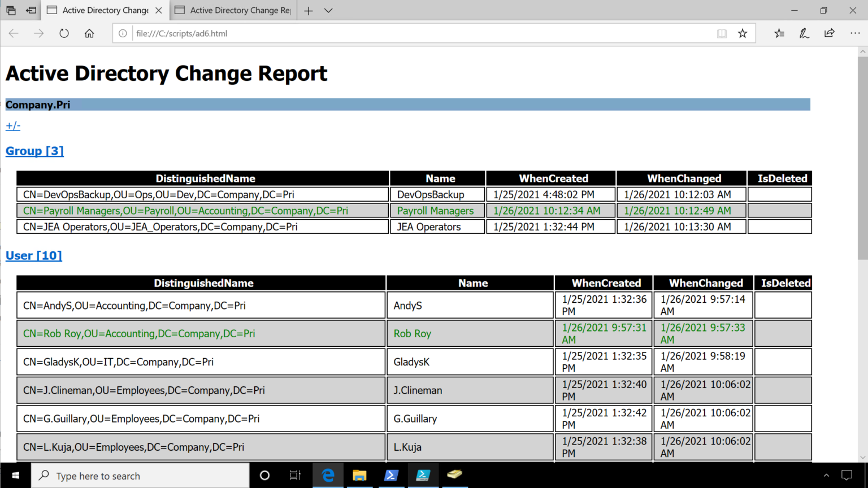The height and width of the screenshot is (488, 868).
Task: Click the page vertical scrollbar thumb
Action: pyautogui.click(x=862, y=158)
